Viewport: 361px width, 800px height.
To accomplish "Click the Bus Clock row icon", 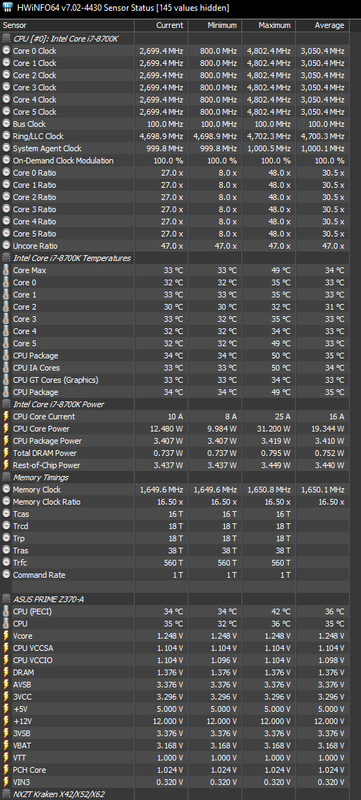I will coord(6,124).
